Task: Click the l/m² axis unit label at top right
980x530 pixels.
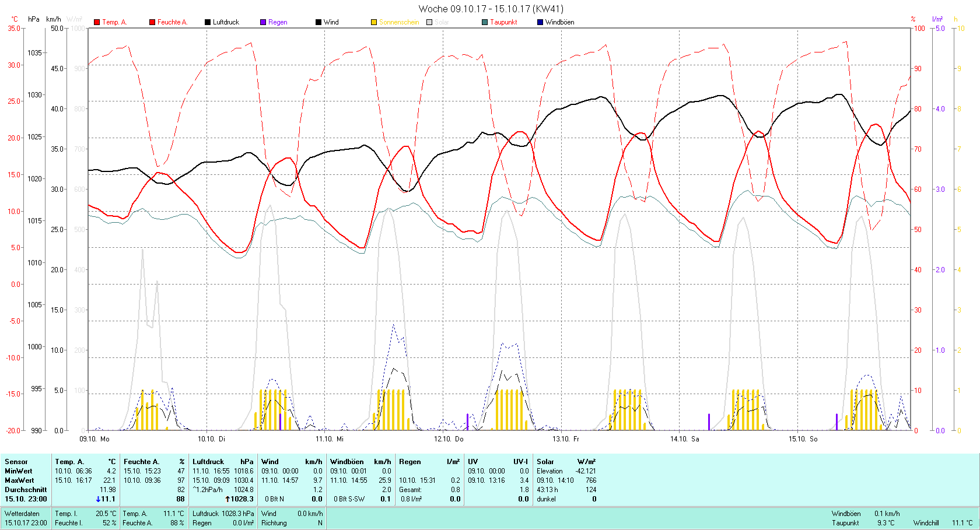Action: click(937, 19)
